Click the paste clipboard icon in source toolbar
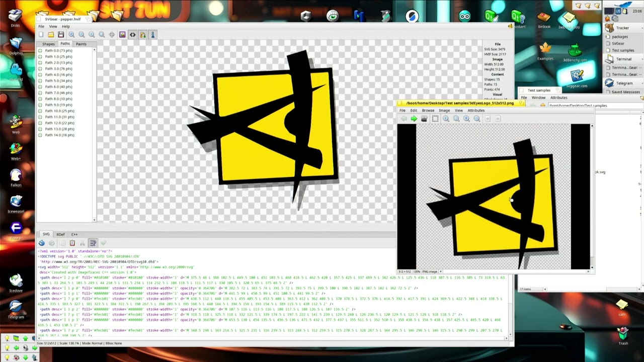This screenshot has width=644, height=362. [72, 243]
